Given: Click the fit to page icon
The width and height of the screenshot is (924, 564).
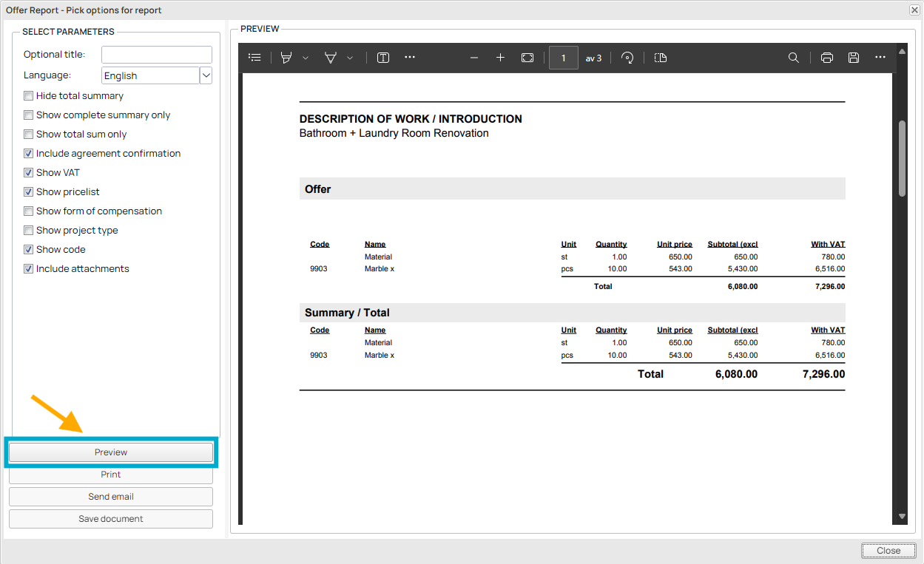Looking at the screenshot, I should tap(527, 58).
